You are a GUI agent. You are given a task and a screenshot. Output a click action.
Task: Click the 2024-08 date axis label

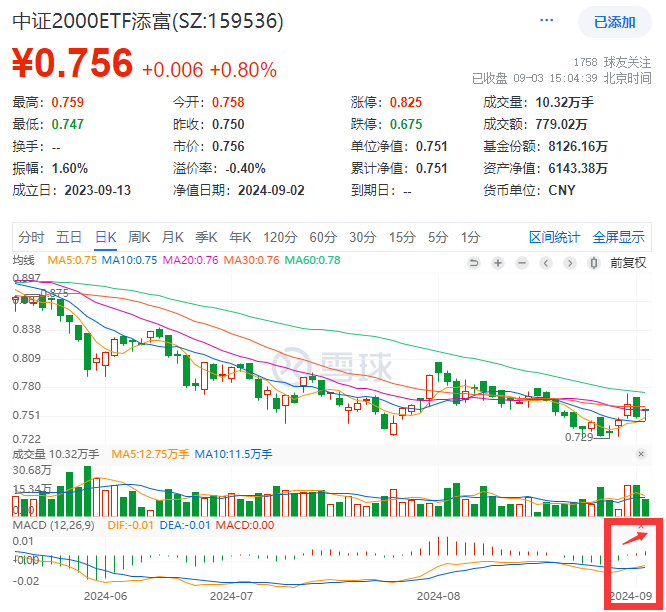point(438,596)
